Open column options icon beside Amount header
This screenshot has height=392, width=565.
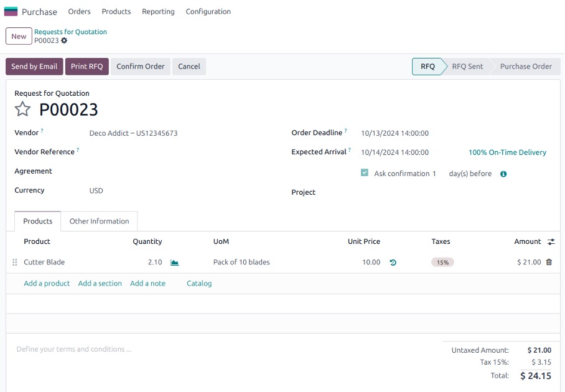(551, 242)
